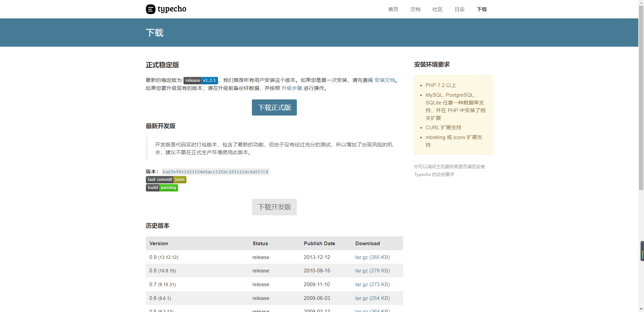The width and height of the screenshot is (644, 312).
Task: Click the typecho logo
Action: click(166, 9)
